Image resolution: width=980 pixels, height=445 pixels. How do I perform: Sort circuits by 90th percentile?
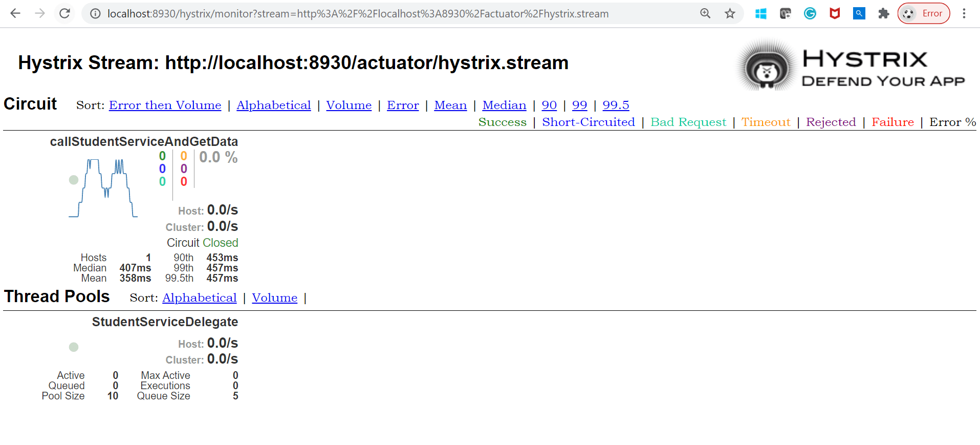point(549,105)
